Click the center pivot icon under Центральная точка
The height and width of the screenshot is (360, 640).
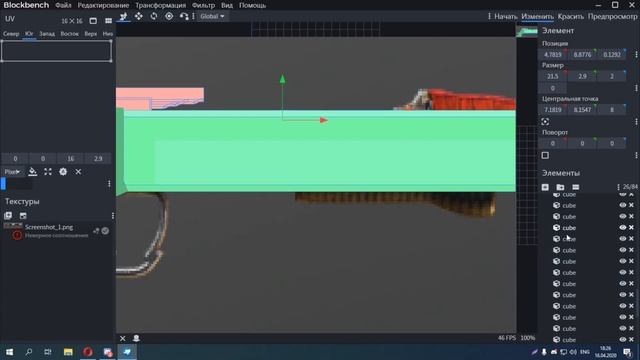pos(545,122)
